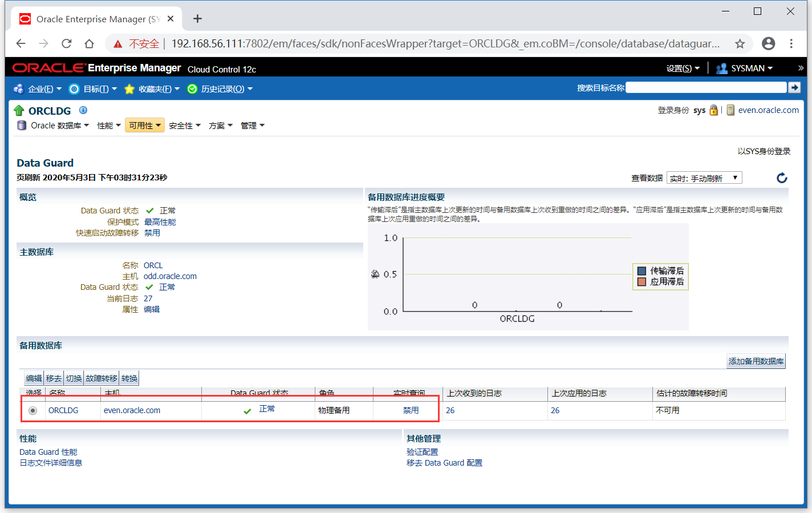The width and height of the screenshot is (812, 513).
Task: Open the 方案 menu
Action: tap(221, 126)
